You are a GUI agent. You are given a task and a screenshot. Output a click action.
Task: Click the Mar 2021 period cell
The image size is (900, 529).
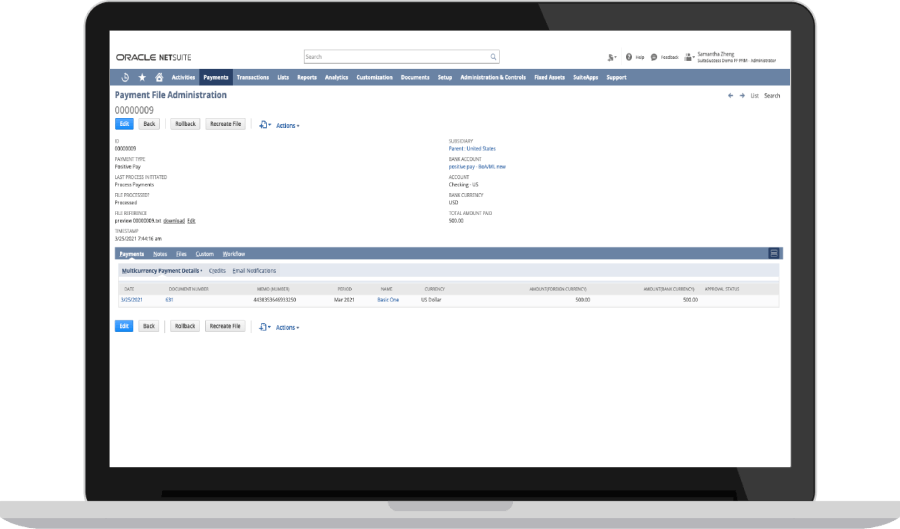344,299
